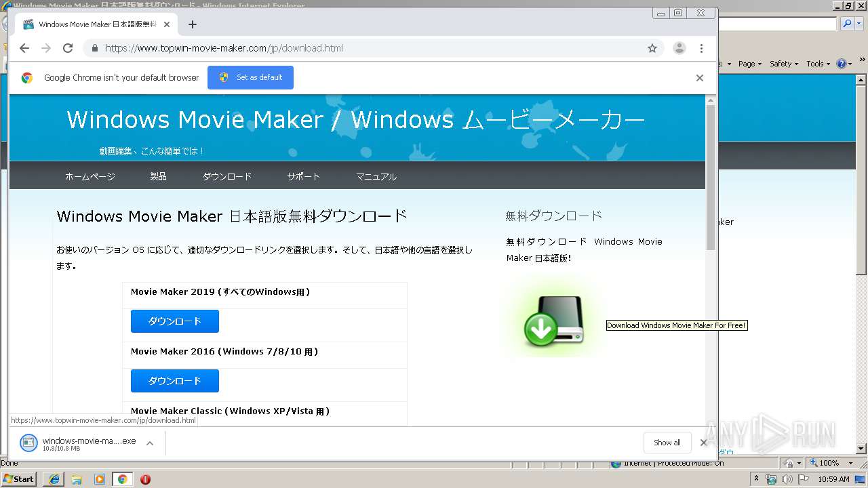This screenshot has width=868, height=488.
Task: Open ホームページ navigation item
Action: tap(90, 176)
